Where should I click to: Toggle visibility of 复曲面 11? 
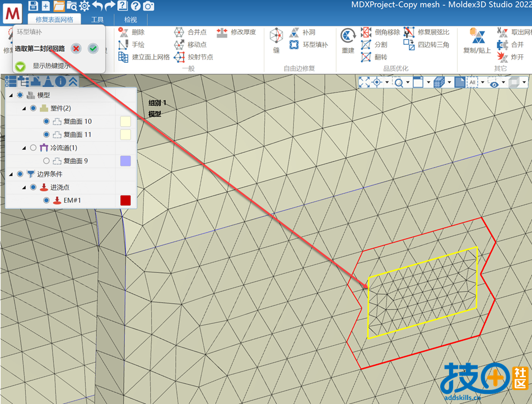pos(46,135)
